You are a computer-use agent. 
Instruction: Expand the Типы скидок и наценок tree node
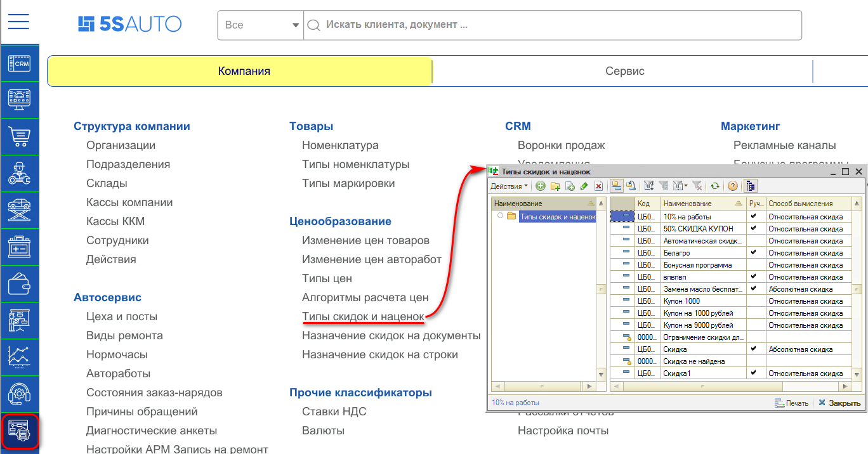(x=501, y=216)
